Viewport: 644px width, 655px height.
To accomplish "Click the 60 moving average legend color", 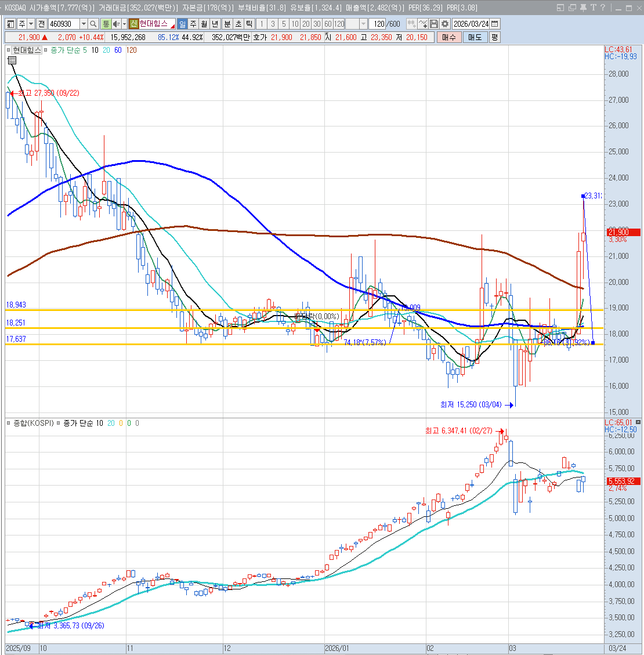I will tap(118, 50).
